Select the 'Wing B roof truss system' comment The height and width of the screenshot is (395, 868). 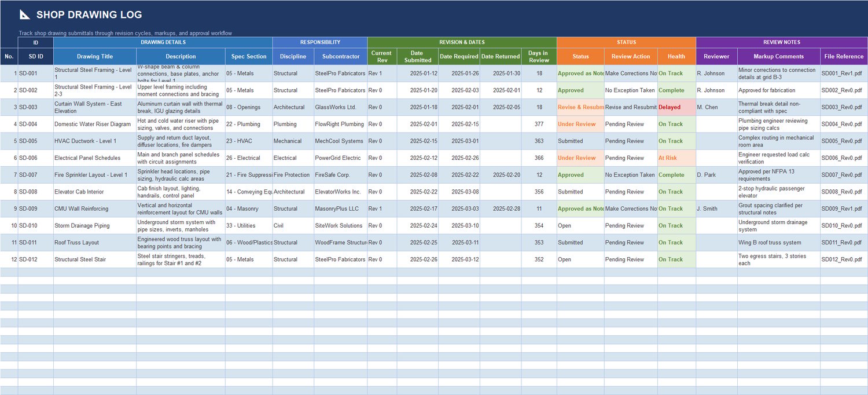pos(779,243)
